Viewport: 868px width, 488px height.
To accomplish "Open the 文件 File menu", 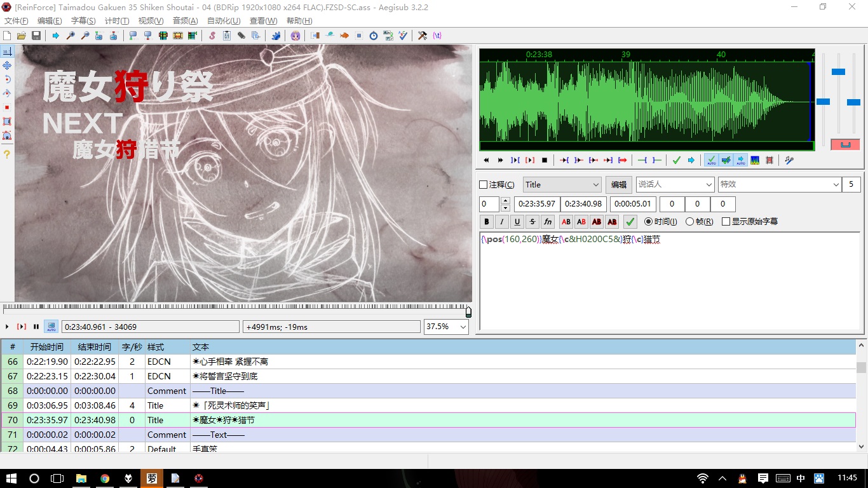I will point(16,21).
